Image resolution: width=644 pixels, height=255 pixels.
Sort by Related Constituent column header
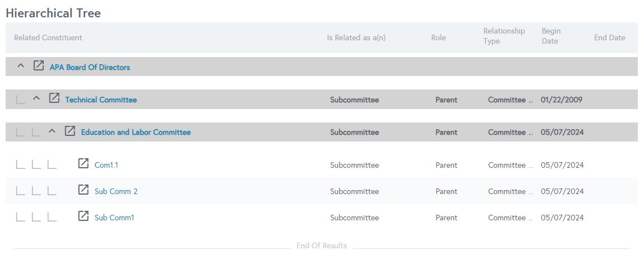pyautogui.click(x=48, y=37)
